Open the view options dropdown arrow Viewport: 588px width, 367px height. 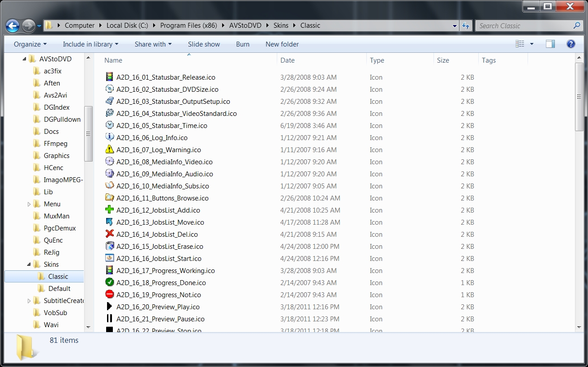tap(532, 44)
